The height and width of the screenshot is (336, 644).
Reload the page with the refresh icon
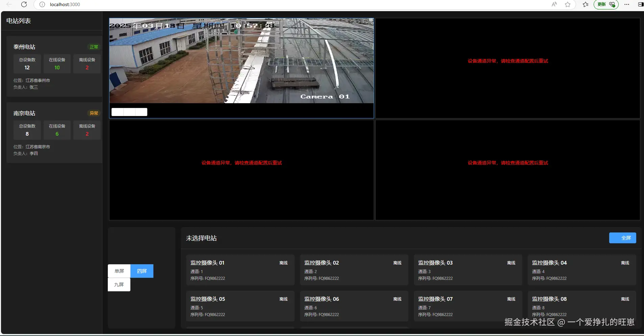point(24,4)
